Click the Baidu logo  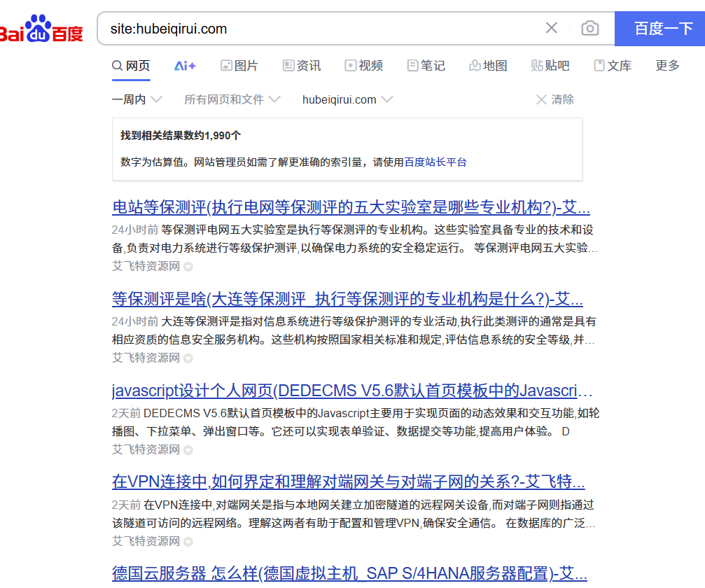[x=41, y=29]
